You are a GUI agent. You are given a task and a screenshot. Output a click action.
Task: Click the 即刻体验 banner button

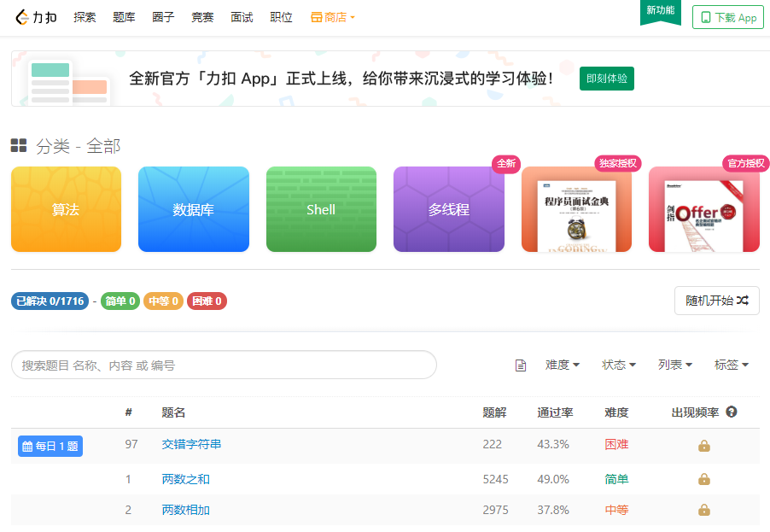coord(606,79)
